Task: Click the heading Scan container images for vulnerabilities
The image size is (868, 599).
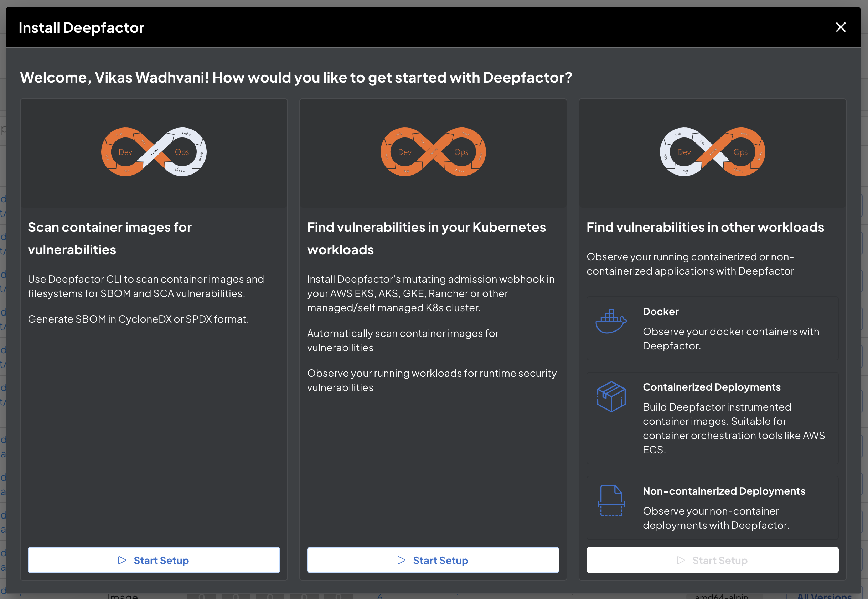Action: click(x=110, y=238)
